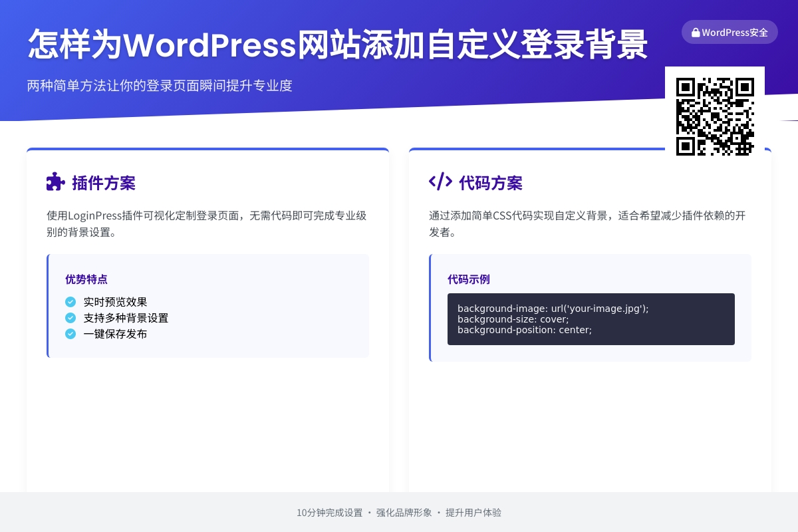Click the code brackets icon beside 代码方案
798x532 pixels.
[x=440, y=182]
